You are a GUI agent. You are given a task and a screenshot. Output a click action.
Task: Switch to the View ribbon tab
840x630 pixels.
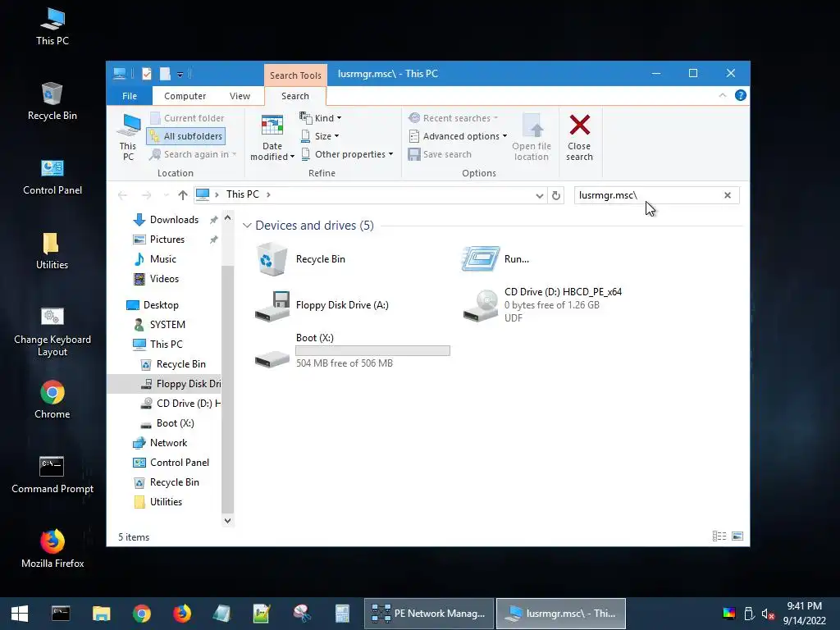click(240, 96)
